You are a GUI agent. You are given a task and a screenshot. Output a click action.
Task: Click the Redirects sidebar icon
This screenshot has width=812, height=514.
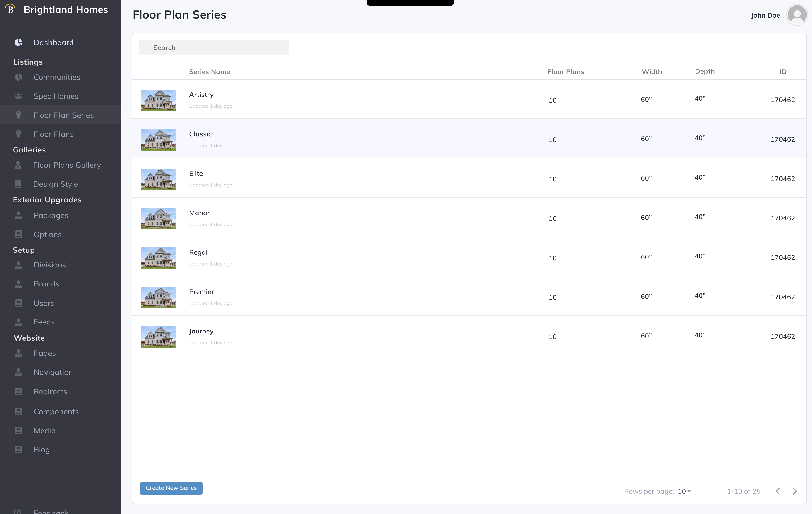[x=19, y=392]
